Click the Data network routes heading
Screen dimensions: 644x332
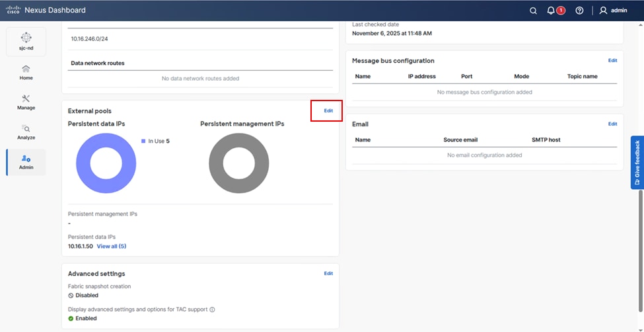(x=98, y=63)
